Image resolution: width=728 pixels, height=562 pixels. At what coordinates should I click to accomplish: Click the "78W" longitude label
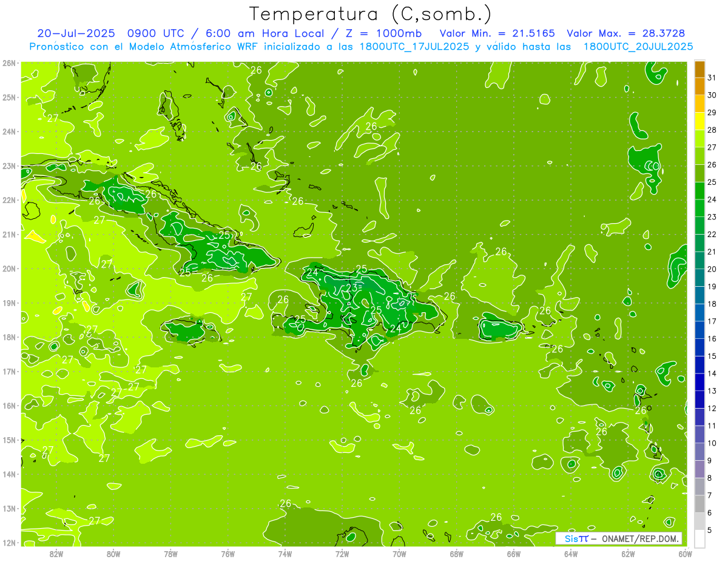click(x=170, y=554)
